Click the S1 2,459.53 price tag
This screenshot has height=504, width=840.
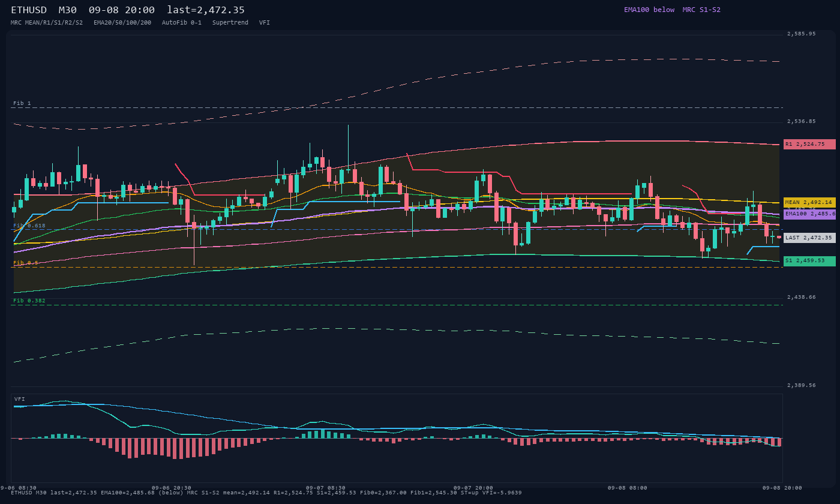point(809,261)
